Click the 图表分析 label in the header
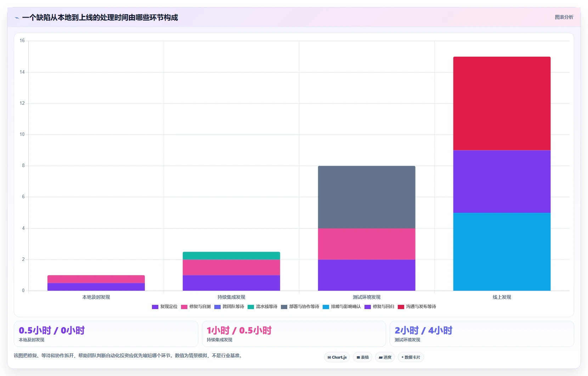This screenshot has width=588, height=376. click(564, 17)
